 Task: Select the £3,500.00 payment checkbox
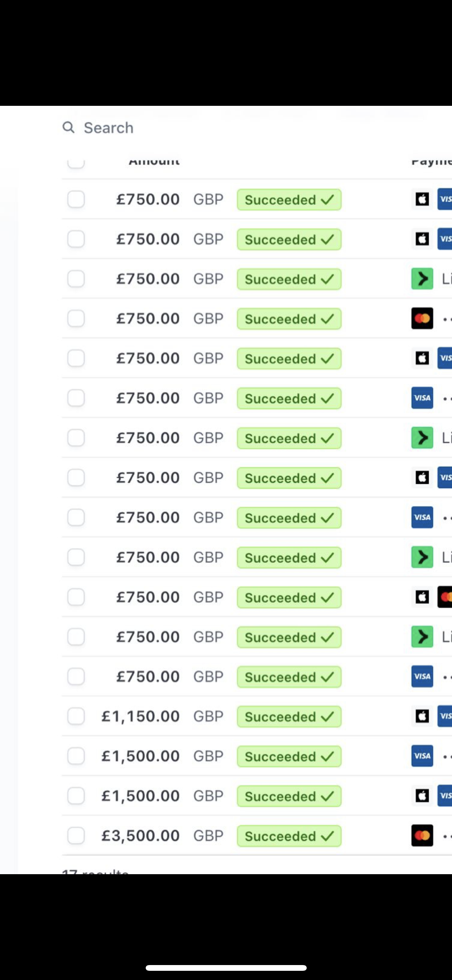click(76, 835)
